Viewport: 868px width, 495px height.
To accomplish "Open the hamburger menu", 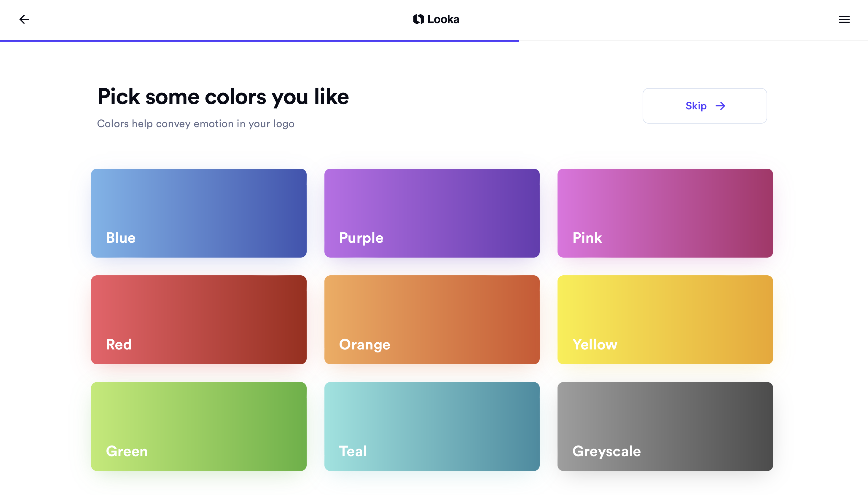I will click(844, 19).
